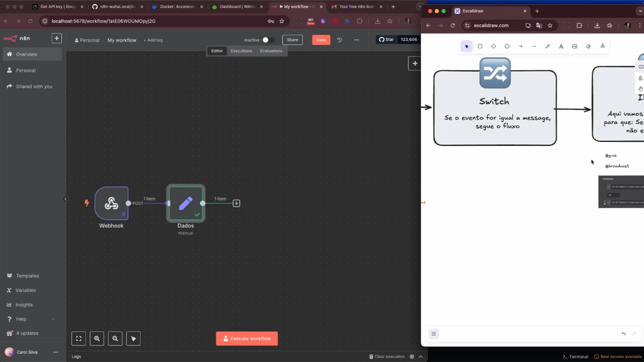The height and width of the screenshot is (362, 644).
Task: Open Templates in the sidebar
Action: point(28,276)
